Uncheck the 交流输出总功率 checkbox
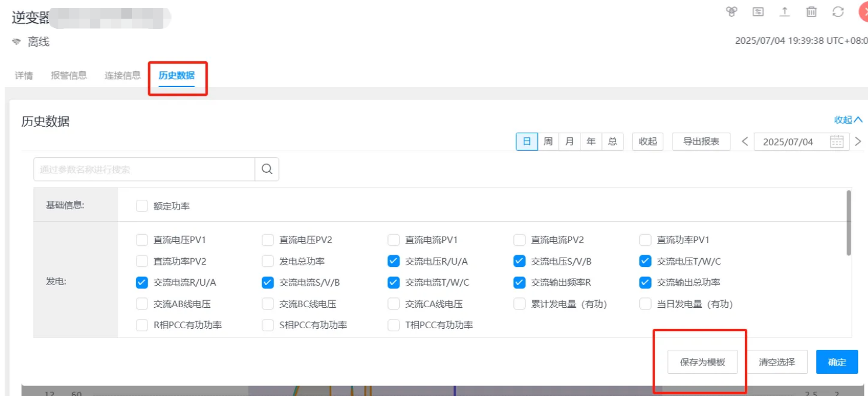 tap(645, 283)
